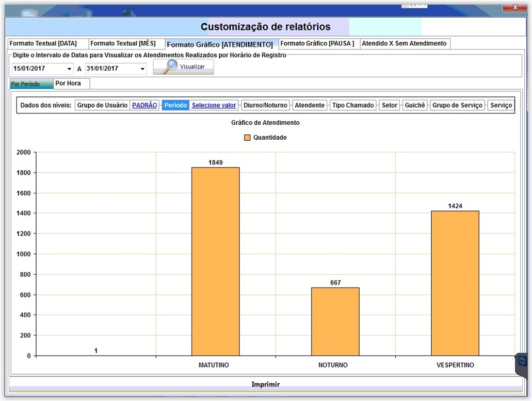
Task: Open the Formato Gráfico [PAUSA] tab
Action: click(317, 44)
